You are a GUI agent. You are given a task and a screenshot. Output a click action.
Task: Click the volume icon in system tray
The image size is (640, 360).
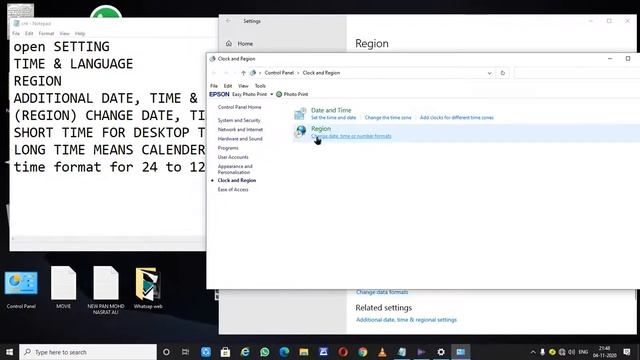[x=571, y=352]
